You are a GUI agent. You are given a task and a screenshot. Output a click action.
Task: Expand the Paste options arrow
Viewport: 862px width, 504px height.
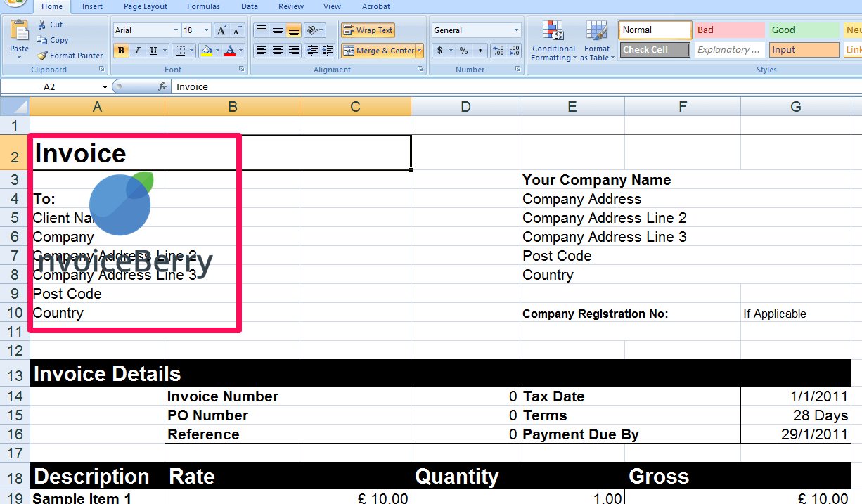[x=20, y=57]
